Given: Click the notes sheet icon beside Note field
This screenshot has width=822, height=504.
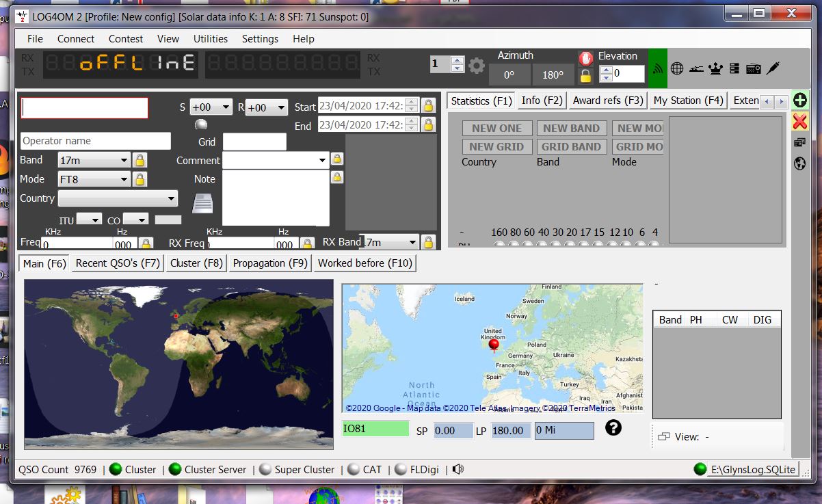Looking at the screenshot, I should point(202,203).
